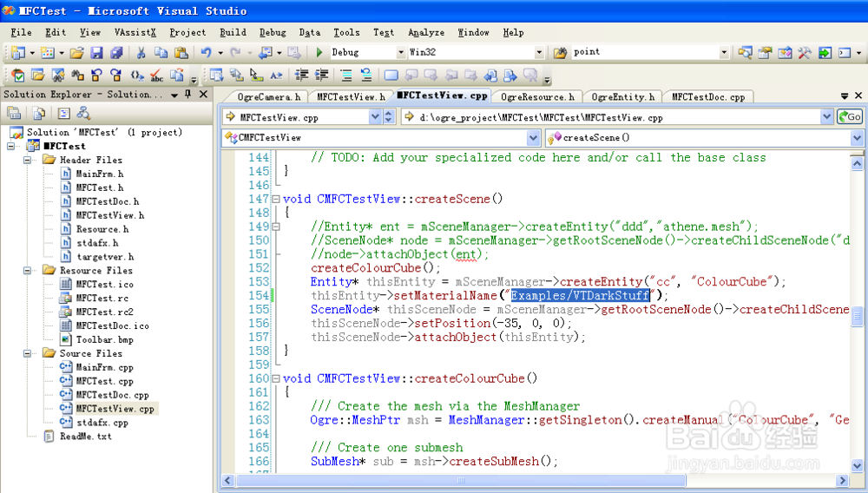868x493 pixels.
Task: Click the Solution Explorer dropdown arrow menu
Action: pos(174,95)
